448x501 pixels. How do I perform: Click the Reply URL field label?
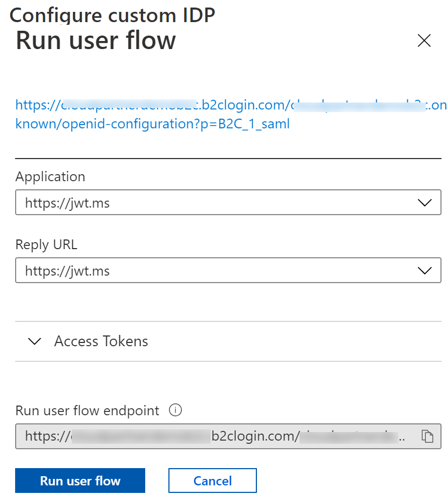point(46,244)
